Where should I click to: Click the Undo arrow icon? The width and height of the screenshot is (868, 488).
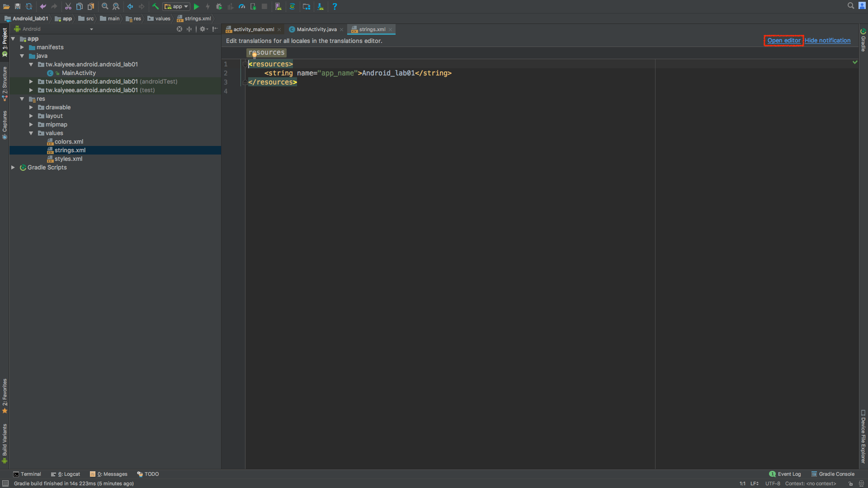(43, 6)
